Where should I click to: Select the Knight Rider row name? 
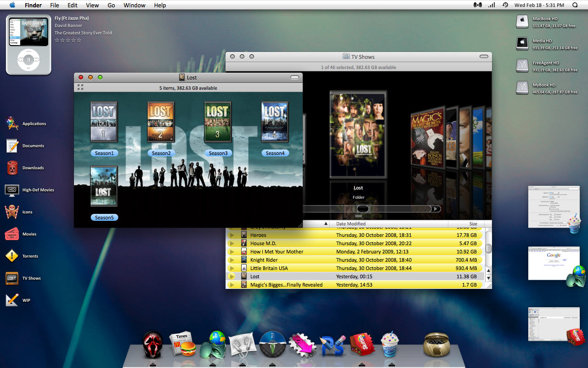click(264, 260)
